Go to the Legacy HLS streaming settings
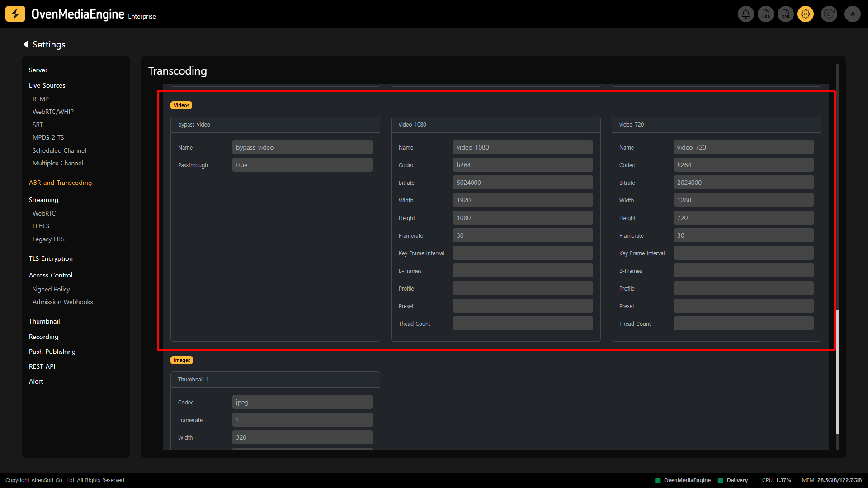The image size is (868, 488). [48, 239]
